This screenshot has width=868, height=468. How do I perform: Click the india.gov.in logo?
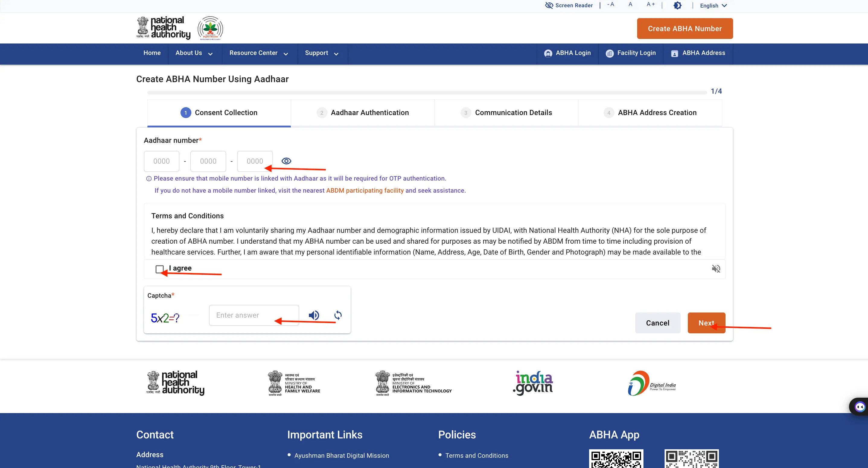(533, 383)
